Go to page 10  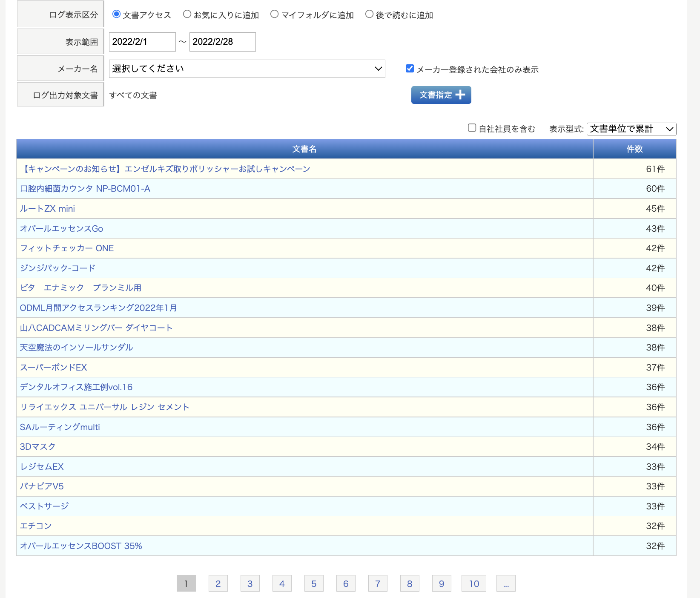pos(474,584)
